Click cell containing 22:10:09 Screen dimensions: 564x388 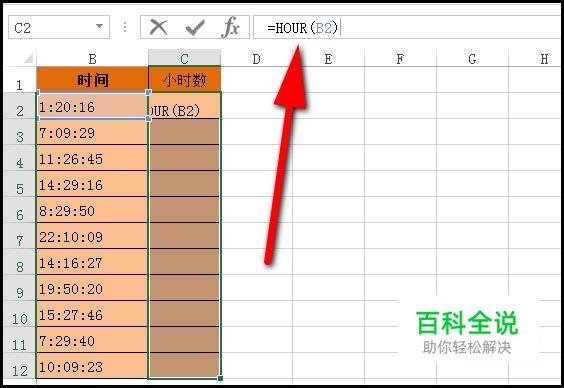click(x=92, y=236)
